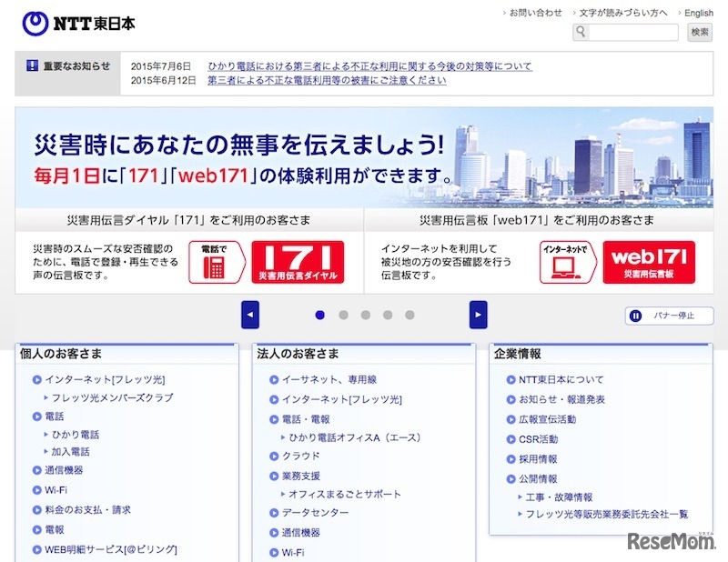Click the main disaster message banner image
The height and width of the screenshot is (562, 728).
pos(364,158)
